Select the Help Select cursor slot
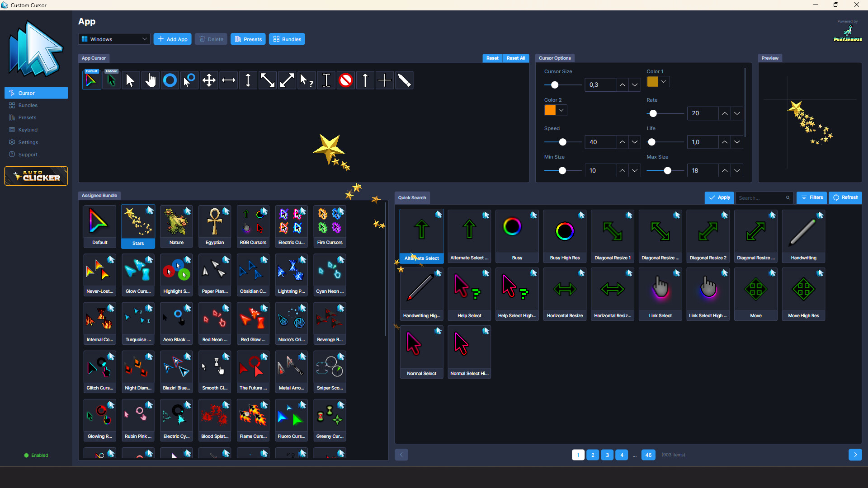This screenshot has height=488, width=868. (307, 80)
